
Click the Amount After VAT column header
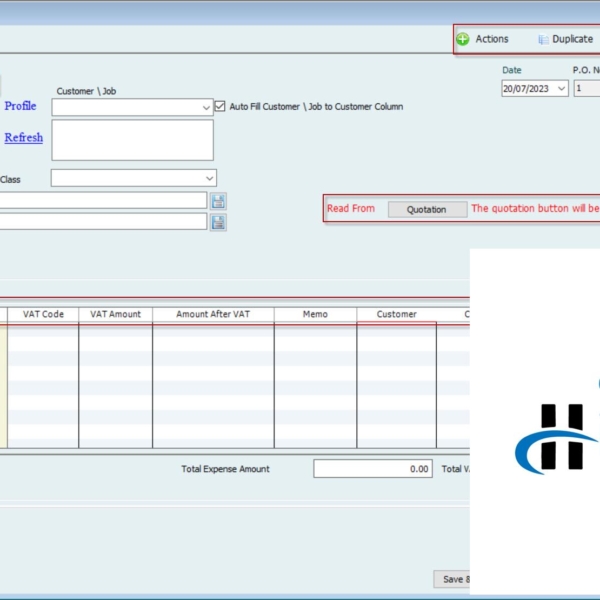pyautogui.click(x=213, y=315)
